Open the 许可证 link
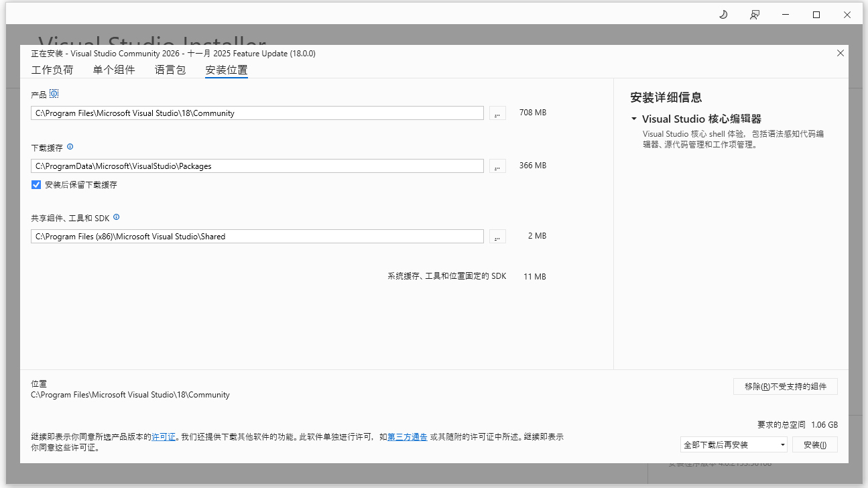Image resolution: width=868 pixels, height=488 pixels. [x=163, y=436]
